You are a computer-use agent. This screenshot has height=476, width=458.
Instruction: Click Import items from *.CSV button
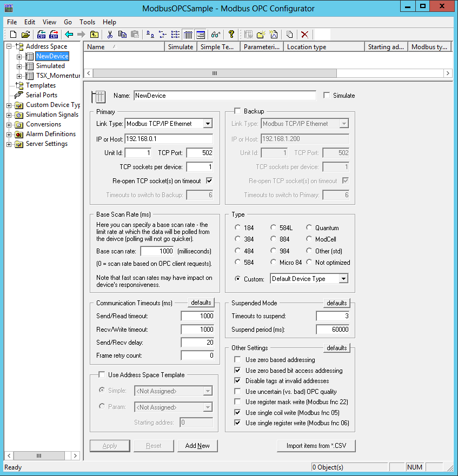click(316, 446)
